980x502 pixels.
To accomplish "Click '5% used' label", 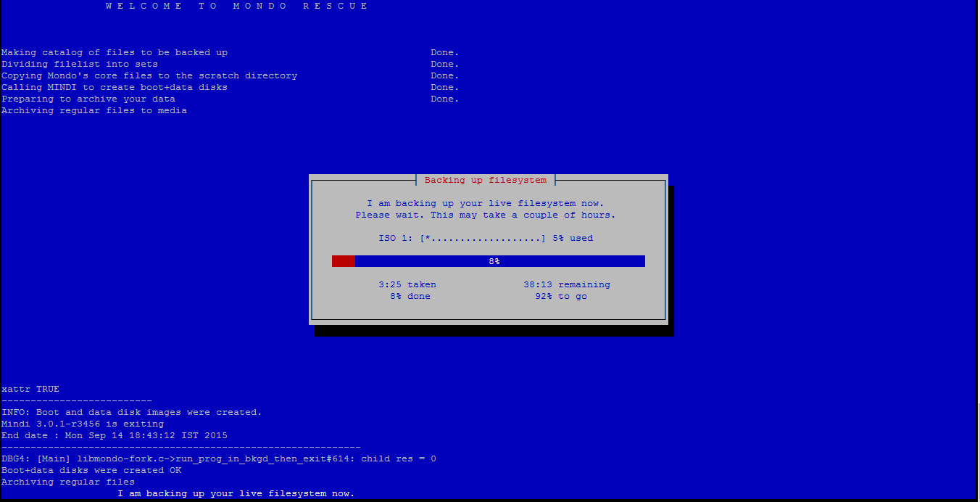I will click(573, 238).
